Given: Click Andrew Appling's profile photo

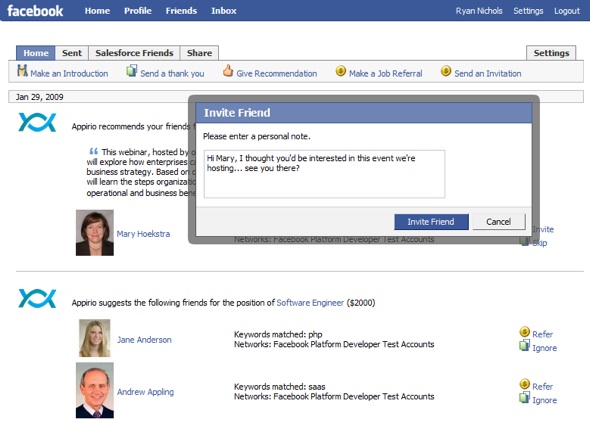Looking at the screenshot, I should pyautogui.click(x=95, y=390).
